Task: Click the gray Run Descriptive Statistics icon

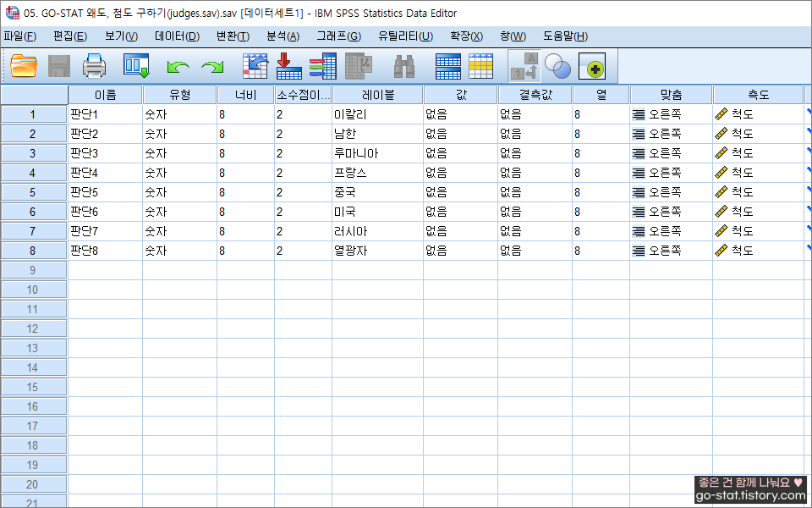Action: coord(359,66)
